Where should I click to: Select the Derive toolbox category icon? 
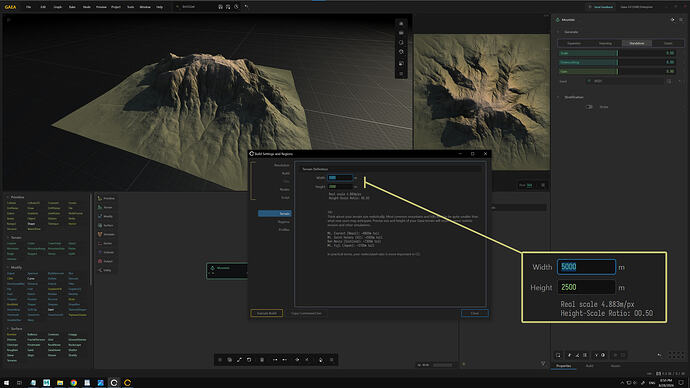click(x=100, y=243)
